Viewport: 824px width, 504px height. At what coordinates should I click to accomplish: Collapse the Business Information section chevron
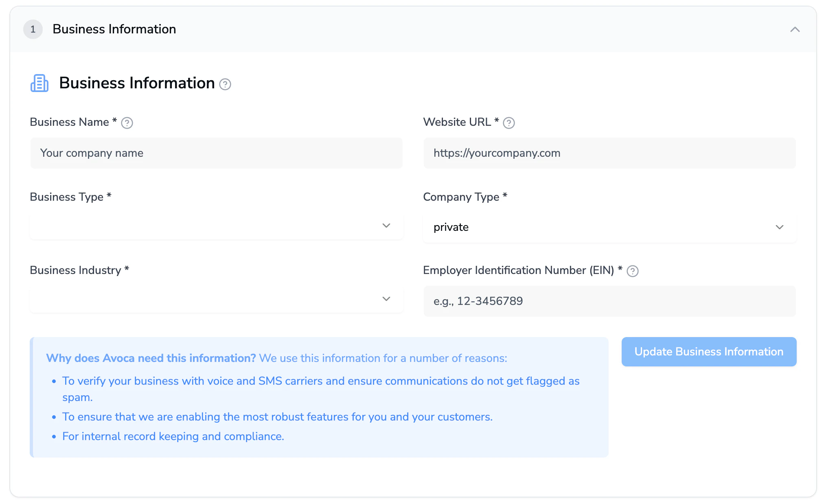coord(795,29)
